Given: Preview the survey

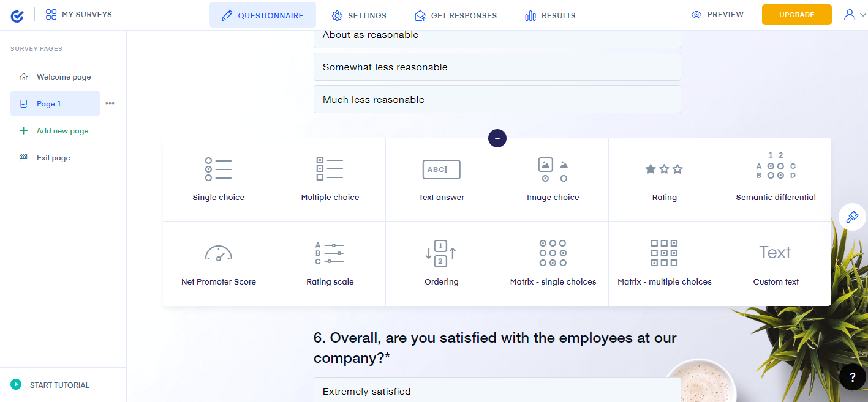Looking at the screenshot, I should (x=717, y=15).
